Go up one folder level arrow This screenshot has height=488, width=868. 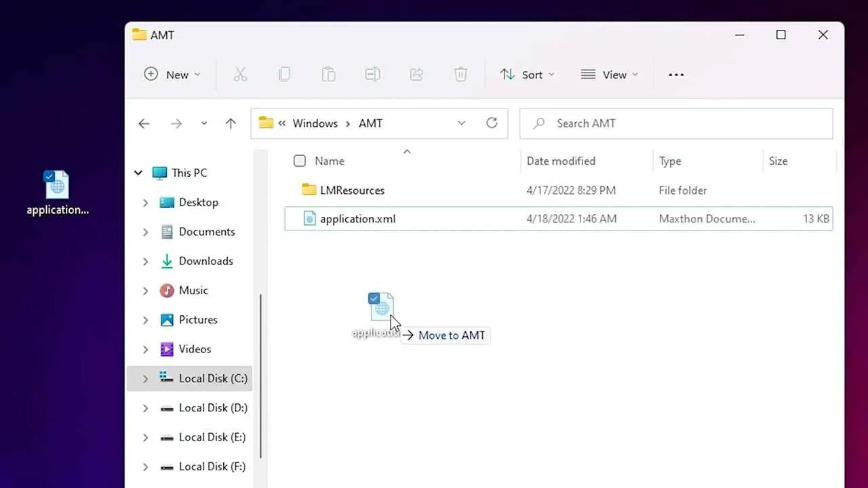point(231,123)
